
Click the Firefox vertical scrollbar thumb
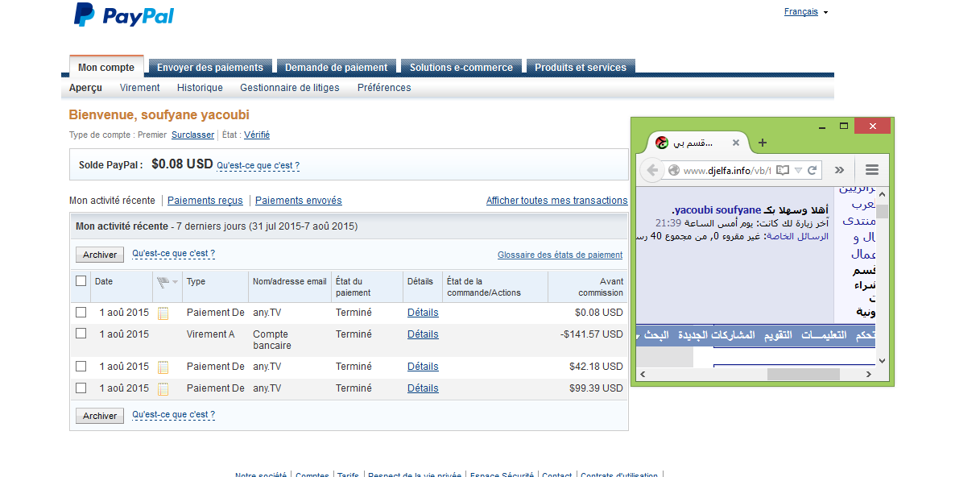coord(882,211)
